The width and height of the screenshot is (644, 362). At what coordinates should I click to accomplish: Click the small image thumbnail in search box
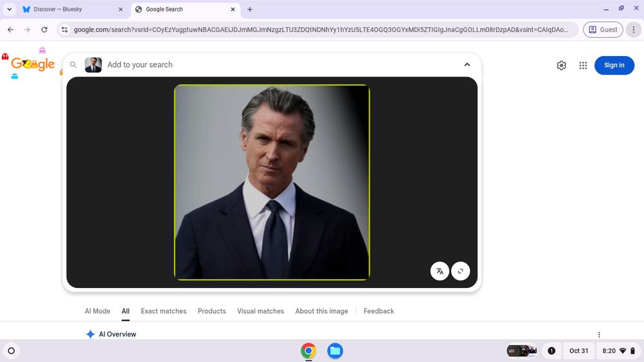tap(93, 65)
